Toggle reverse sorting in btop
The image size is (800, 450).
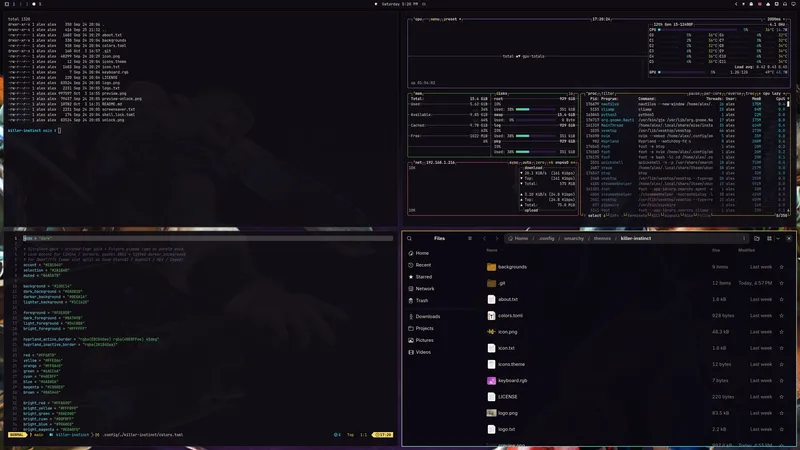[733, 94]
